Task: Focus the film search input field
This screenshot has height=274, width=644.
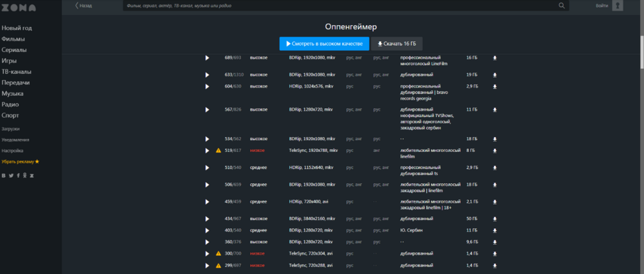Action: tap(341, 6)
